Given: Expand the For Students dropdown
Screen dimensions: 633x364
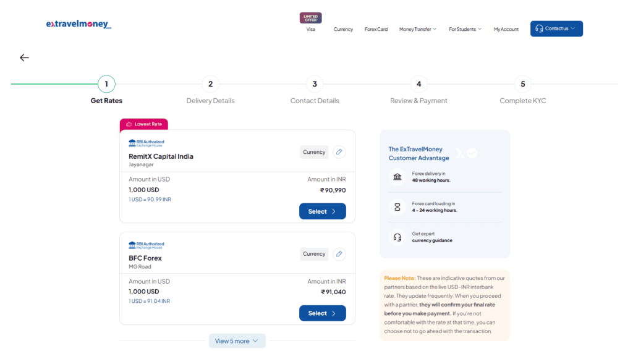Looking at the screenshot, I should [x=464, y=28].
